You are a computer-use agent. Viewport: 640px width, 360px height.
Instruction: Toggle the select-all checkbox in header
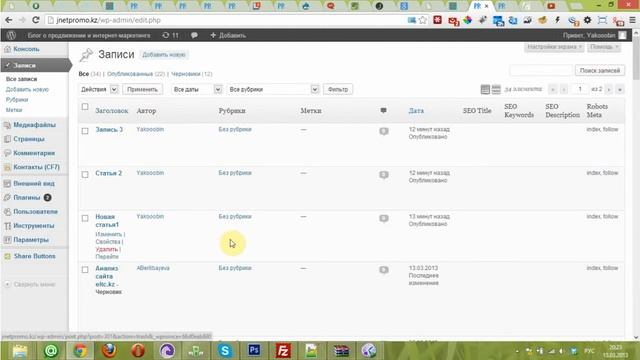point(85,107)
